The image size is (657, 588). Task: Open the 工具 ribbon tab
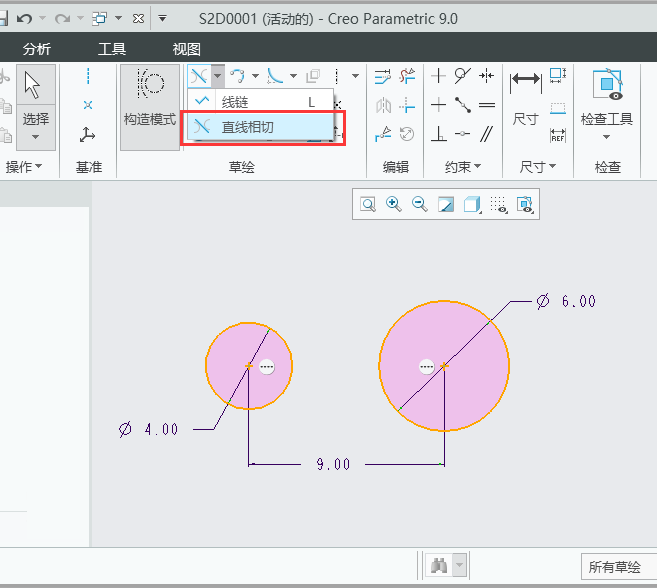pos(111,49)
